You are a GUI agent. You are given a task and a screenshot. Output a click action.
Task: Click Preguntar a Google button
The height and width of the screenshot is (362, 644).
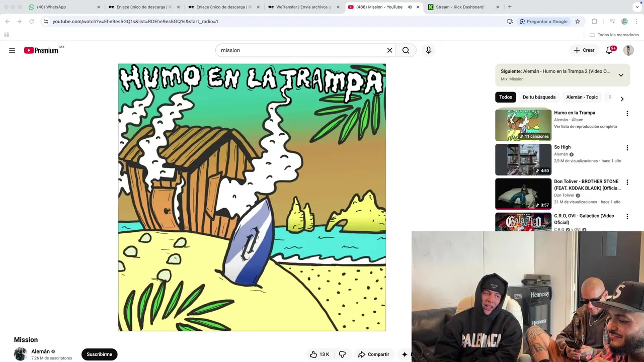pos(543,22)
